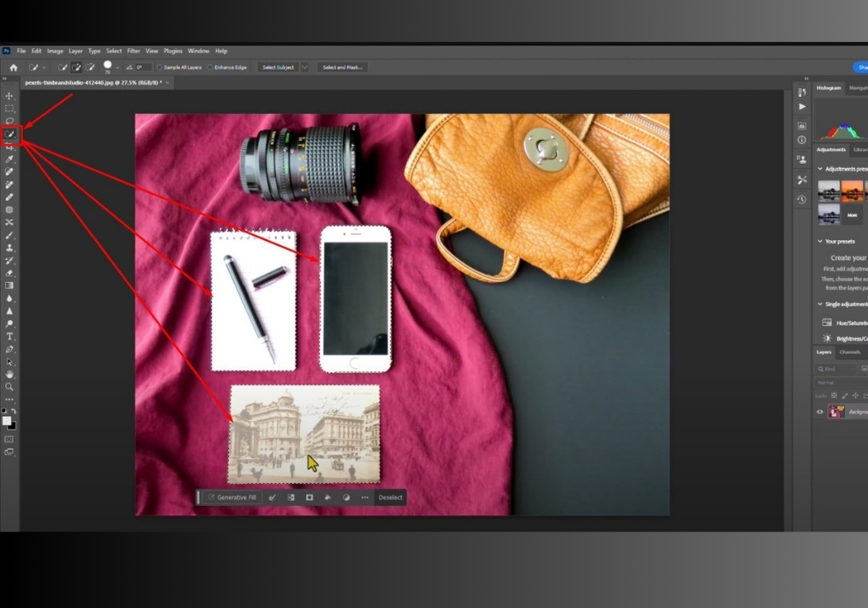Collapse Your presets section
This screenshot has height=608, width=868.
pos(820,242)
